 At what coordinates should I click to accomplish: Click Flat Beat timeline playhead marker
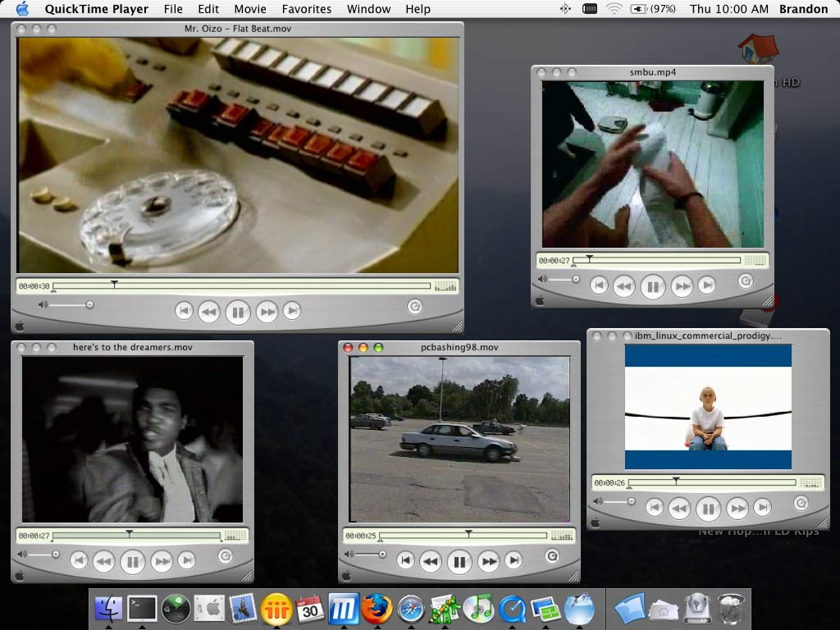(114, 284)
